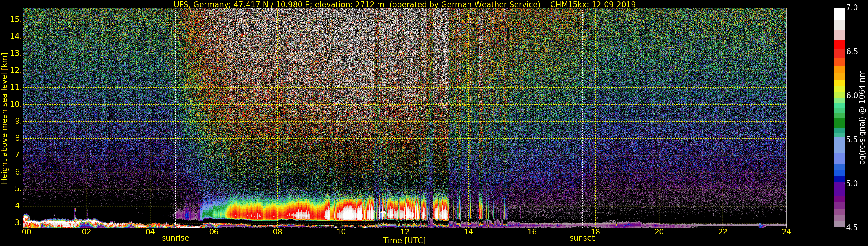This screenshot has width=868, height=246.
Task: Pick the dark blue colorbar swatch near 5.0
Action: [x=839, y=179]
